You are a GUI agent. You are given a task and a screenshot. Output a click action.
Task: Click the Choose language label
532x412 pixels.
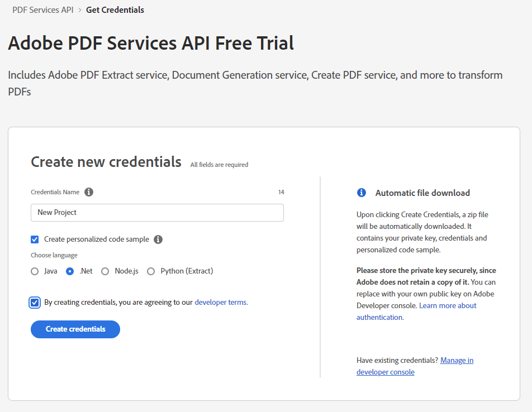(54, 255)
